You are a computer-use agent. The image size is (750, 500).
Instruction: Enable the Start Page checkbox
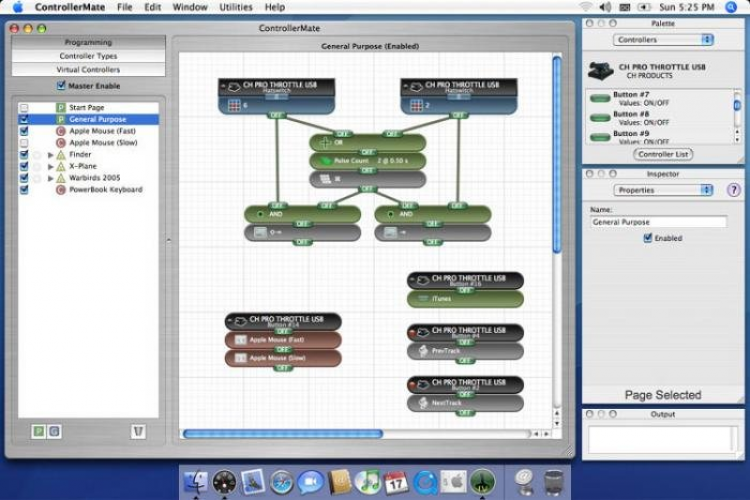pos(24,108)
